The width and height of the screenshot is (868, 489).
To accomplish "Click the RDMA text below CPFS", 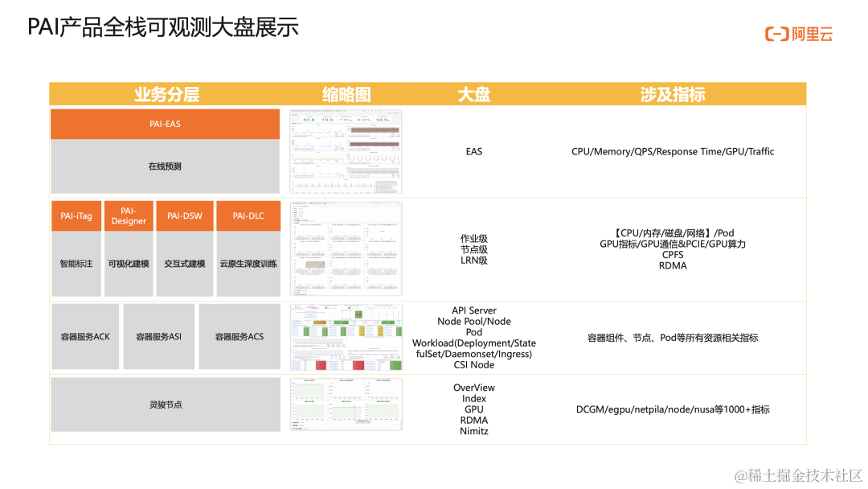I will pos(673,266).
